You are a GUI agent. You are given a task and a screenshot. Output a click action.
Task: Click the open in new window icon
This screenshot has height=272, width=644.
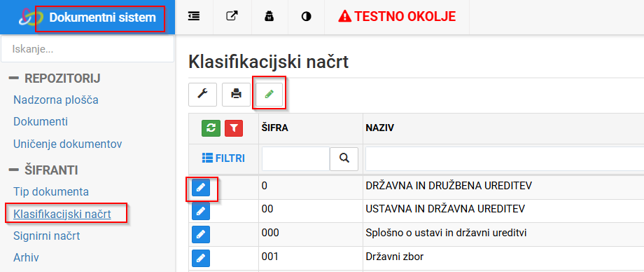click(x=232, y=16)
